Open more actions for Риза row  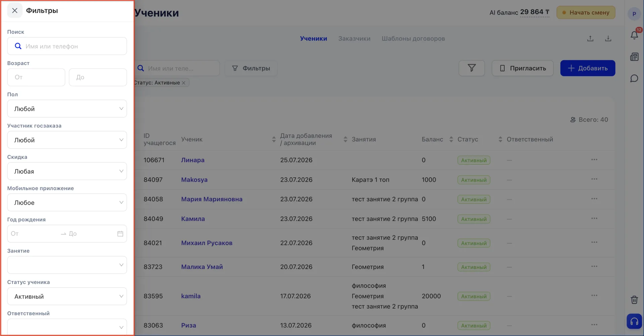594,325
